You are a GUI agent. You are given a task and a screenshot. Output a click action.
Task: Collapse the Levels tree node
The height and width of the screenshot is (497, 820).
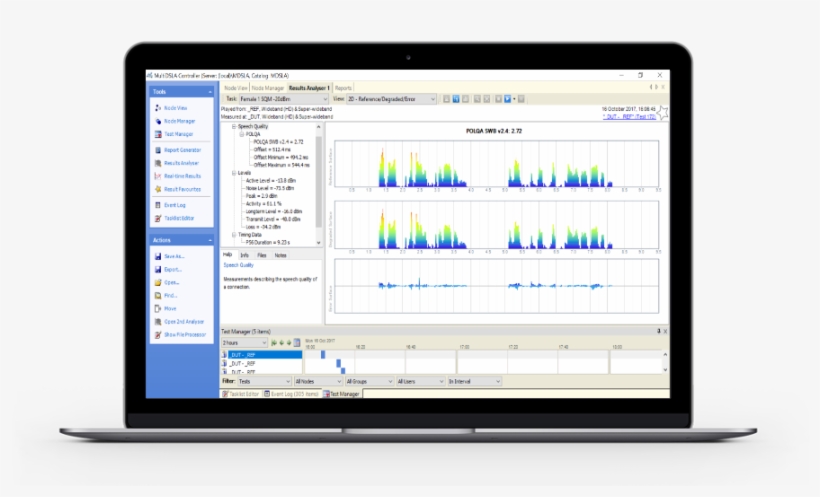tap(234, 173)
